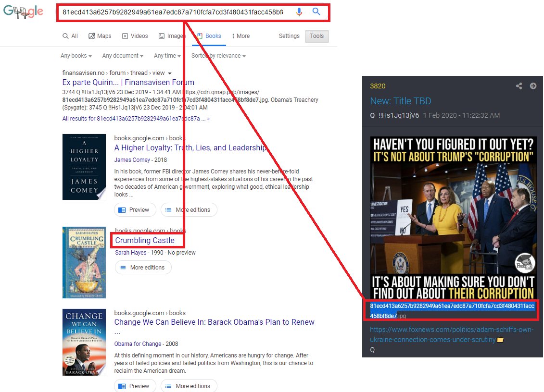Open the Ex parte Quirin Finansavisen Forum link

point(128,83)
